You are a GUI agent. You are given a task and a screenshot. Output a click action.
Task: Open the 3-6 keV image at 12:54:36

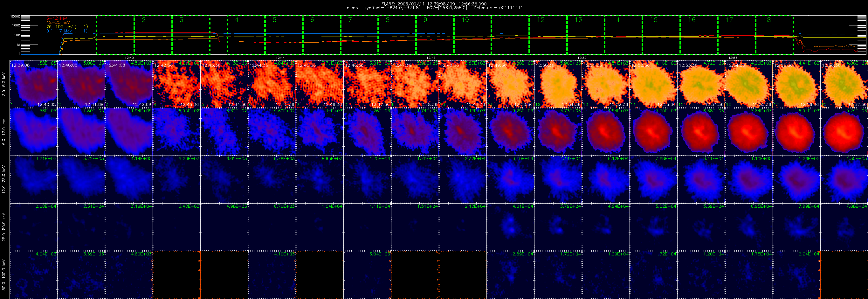pos(749,84)
